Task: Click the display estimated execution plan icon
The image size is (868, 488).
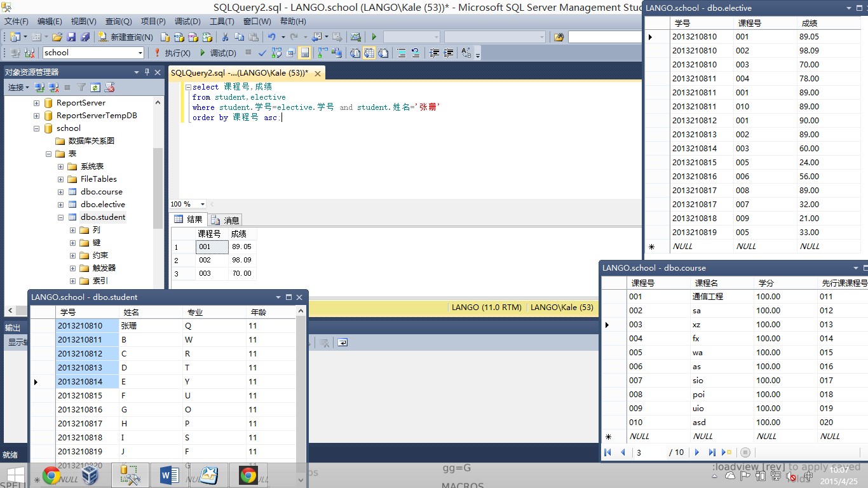Action: pos(276,53)
